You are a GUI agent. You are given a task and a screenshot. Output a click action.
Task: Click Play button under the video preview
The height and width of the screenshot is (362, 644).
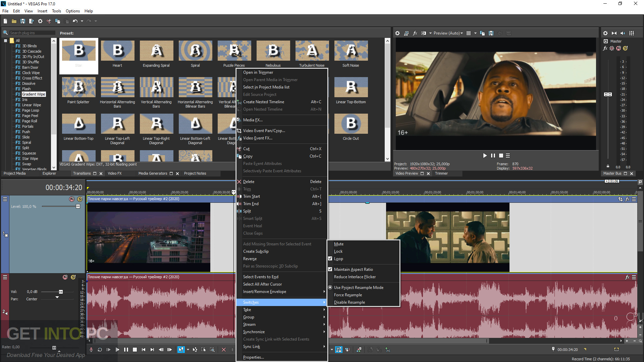pos(485,156)
